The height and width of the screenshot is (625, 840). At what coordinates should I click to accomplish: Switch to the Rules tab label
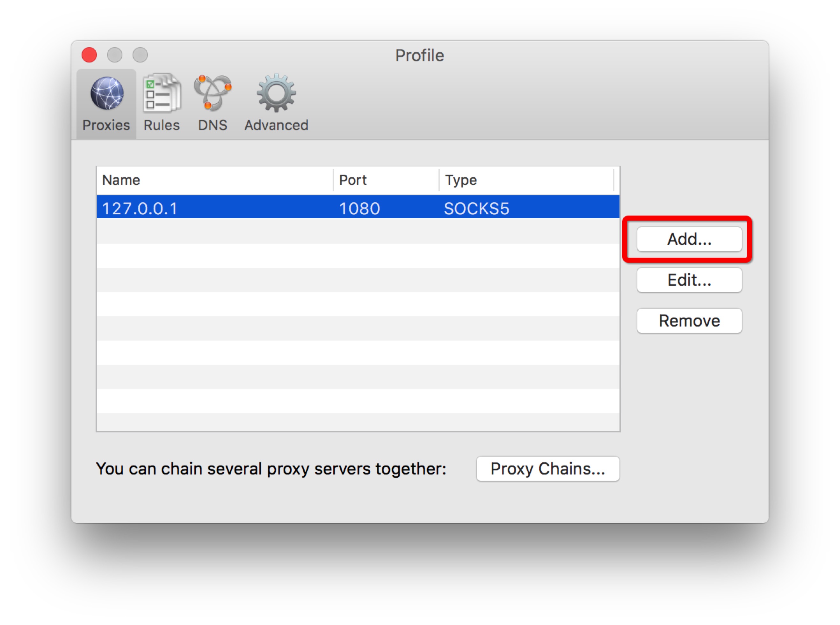tap(162, 125)
